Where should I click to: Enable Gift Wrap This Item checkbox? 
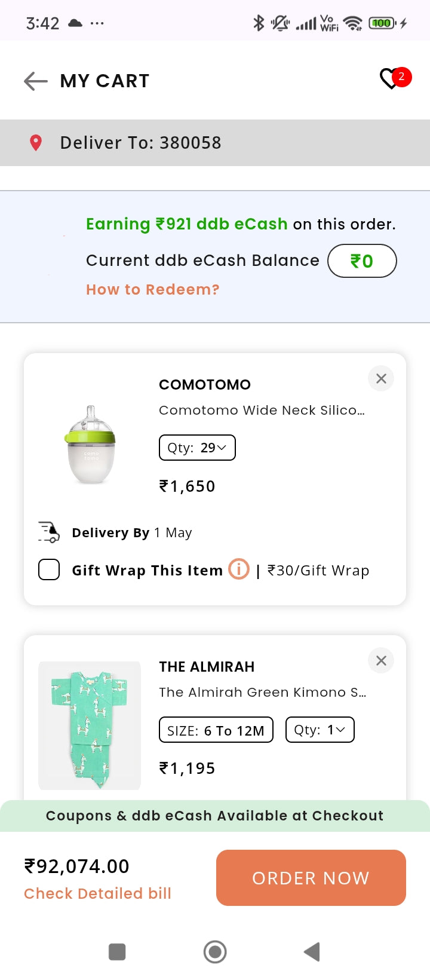49,569
